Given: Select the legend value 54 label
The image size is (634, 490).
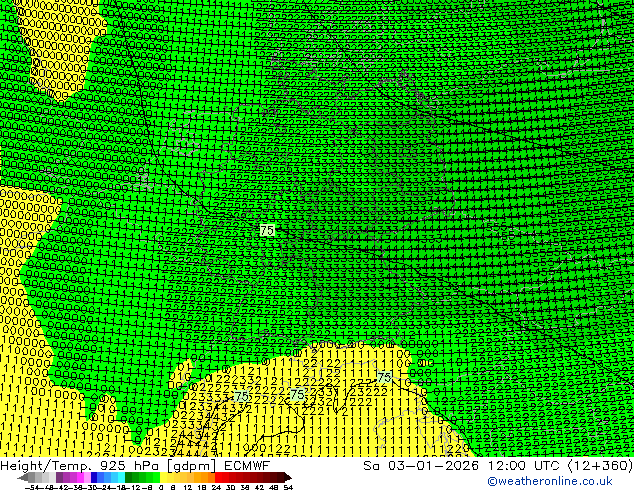Looking at the screenshot, I should coord(287,487).
